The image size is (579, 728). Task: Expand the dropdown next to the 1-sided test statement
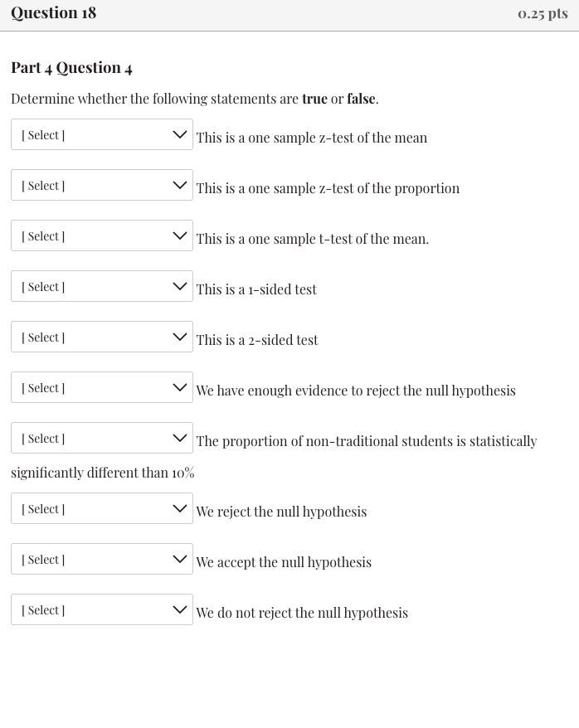(x=101, y=285)
